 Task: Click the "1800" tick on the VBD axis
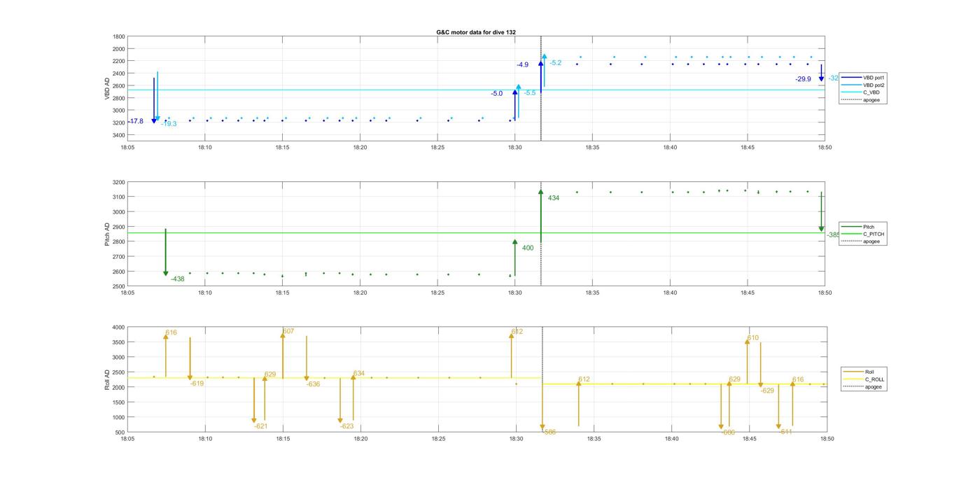coord(120,36)
